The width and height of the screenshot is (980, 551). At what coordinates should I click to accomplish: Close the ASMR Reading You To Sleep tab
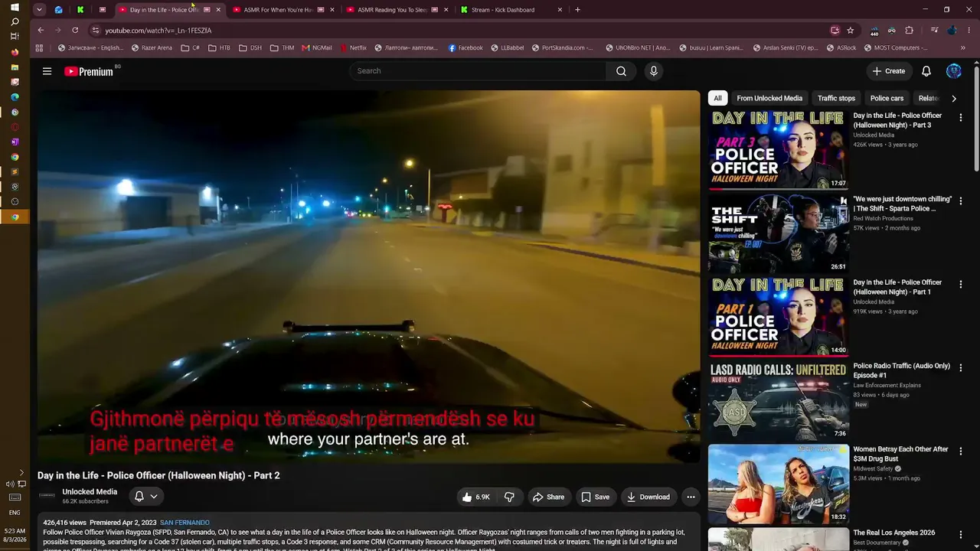[x=446, y=10]
